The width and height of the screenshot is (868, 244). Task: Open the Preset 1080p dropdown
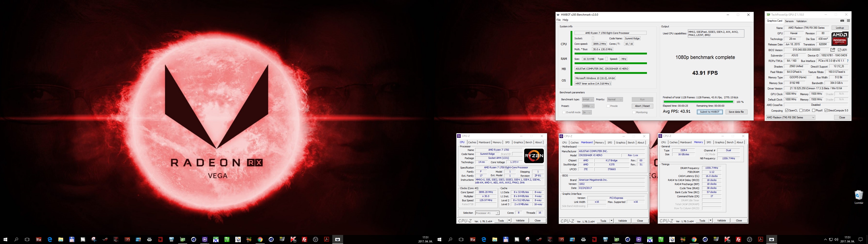(x=588, y=106)
